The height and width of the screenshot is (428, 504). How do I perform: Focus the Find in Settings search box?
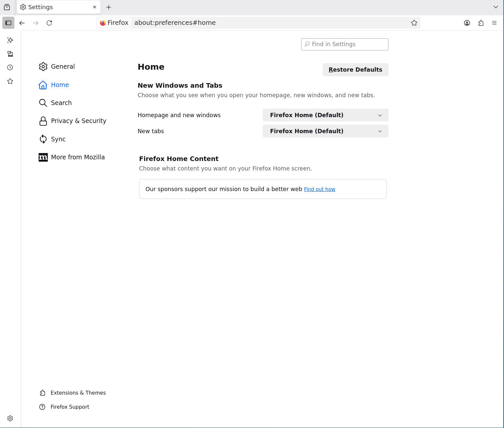[345, 45]
